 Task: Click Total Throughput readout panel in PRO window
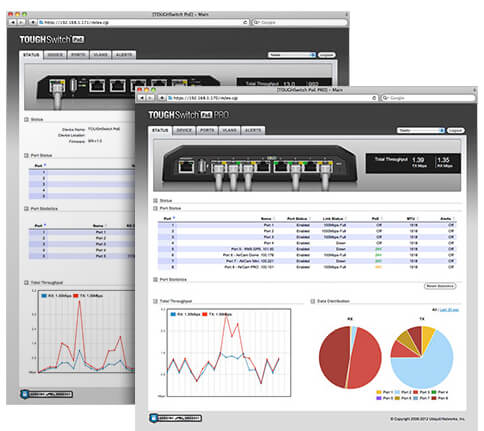pos(413,163)
